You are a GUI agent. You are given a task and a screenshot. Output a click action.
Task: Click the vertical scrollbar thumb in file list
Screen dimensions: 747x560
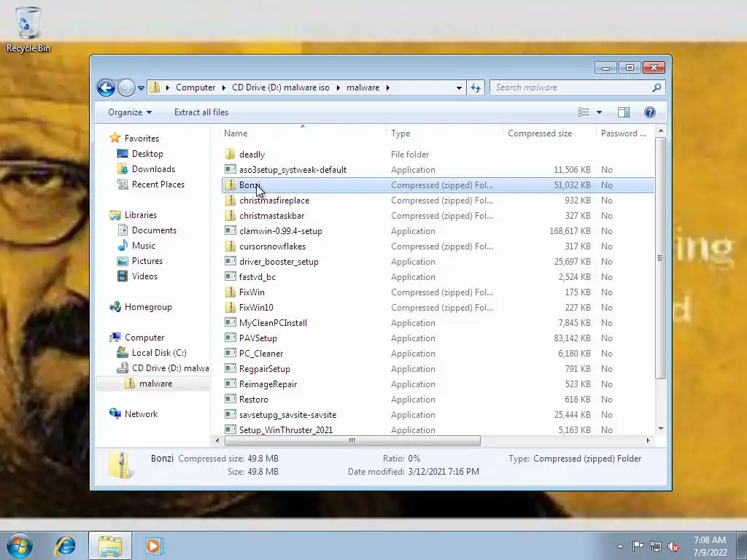tap(659, 258)
